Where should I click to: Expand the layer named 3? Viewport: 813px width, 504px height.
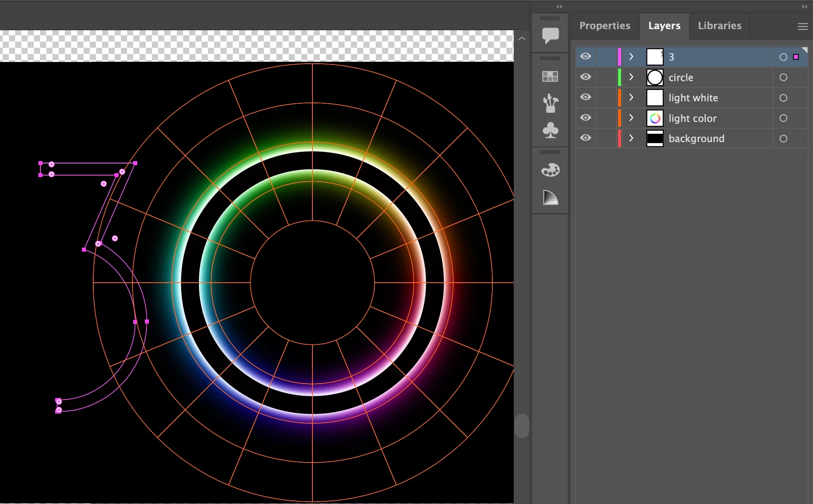coord(631,57)
